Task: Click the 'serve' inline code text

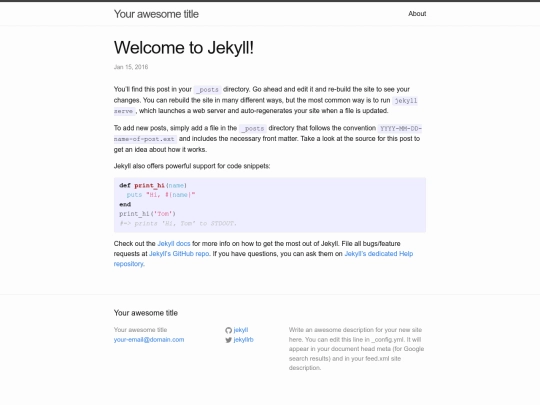Action: tap(124, 111)
